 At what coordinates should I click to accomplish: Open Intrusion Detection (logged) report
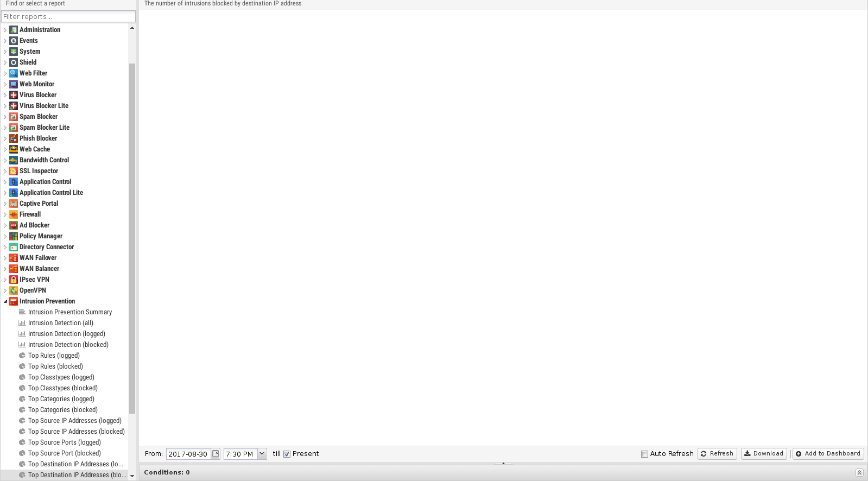click(x=67, y=334)
